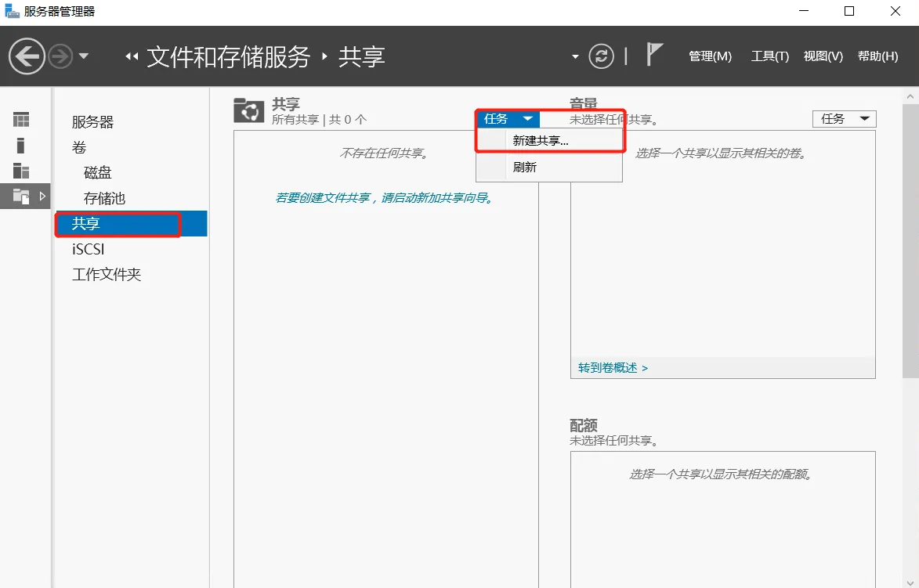Open the 工具(T) menu

[x=769, y=56]
